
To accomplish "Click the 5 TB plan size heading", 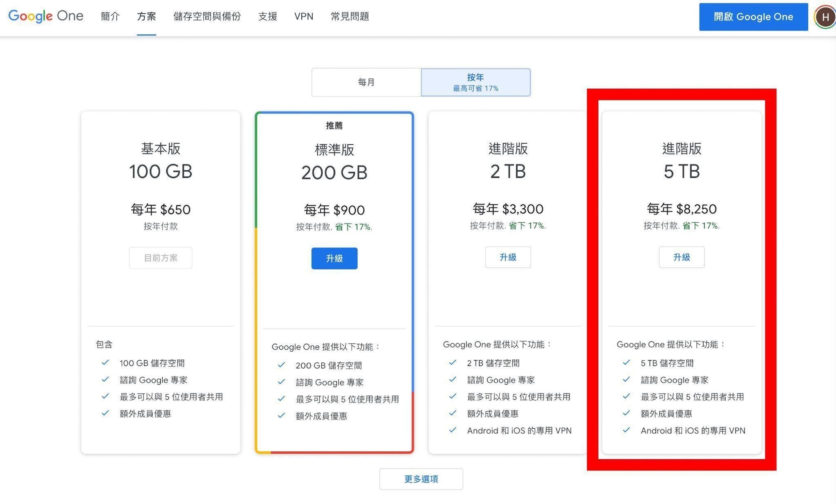I will pos(682,171).
